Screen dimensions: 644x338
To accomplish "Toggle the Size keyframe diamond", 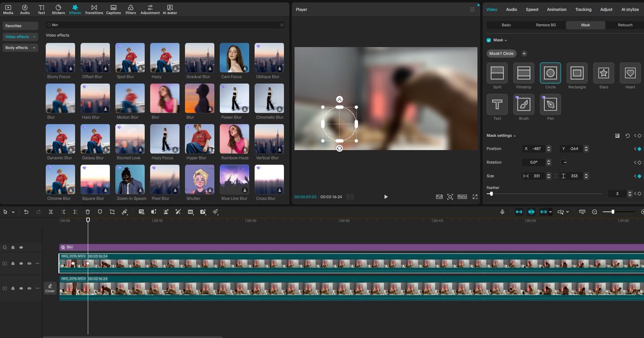I will pyautogui.click(x=639, y=176).
